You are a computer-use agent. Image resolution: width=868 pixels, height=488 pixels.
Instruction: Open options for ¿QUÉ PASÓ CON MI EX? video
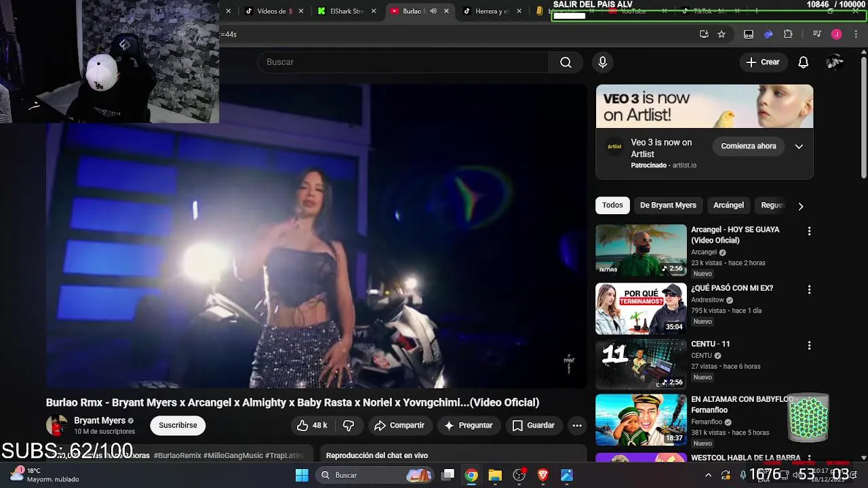point(809,289)
